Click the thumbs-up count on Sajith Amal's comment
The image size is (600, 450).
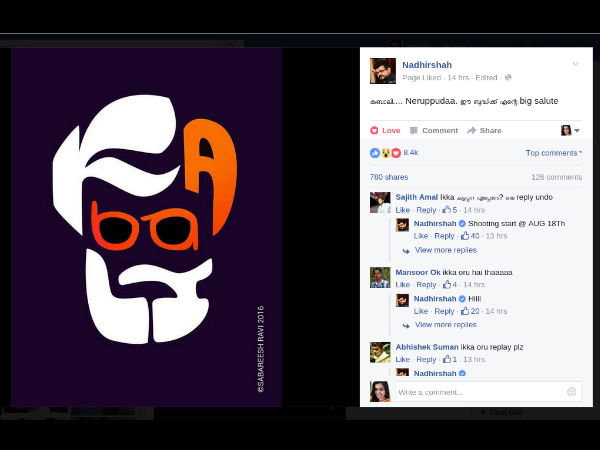451,210
